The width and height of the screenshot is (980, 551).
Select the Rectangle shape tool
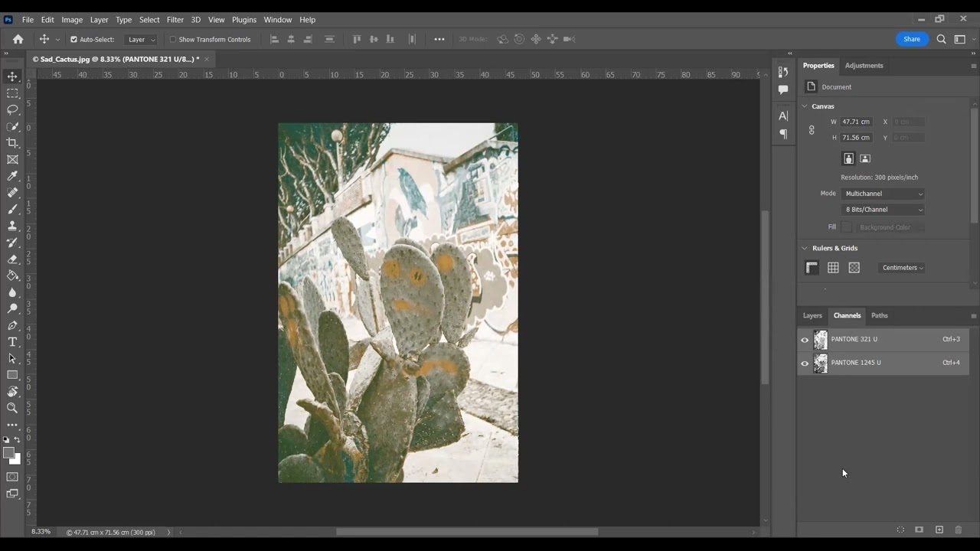click(x=12, y=375)
